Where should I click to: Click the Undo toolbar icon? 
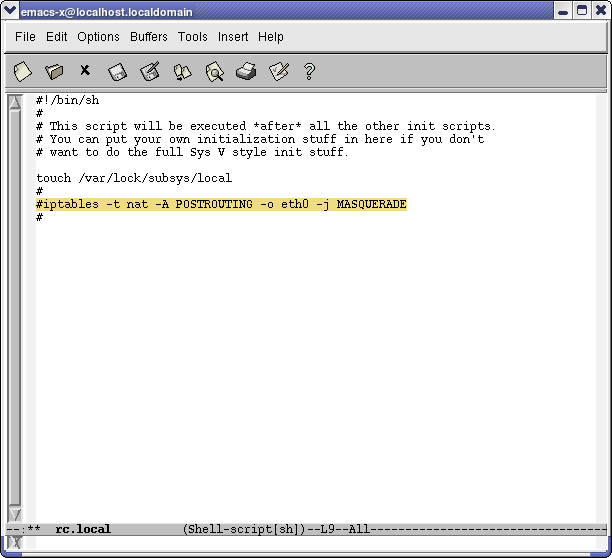point(182,72)
